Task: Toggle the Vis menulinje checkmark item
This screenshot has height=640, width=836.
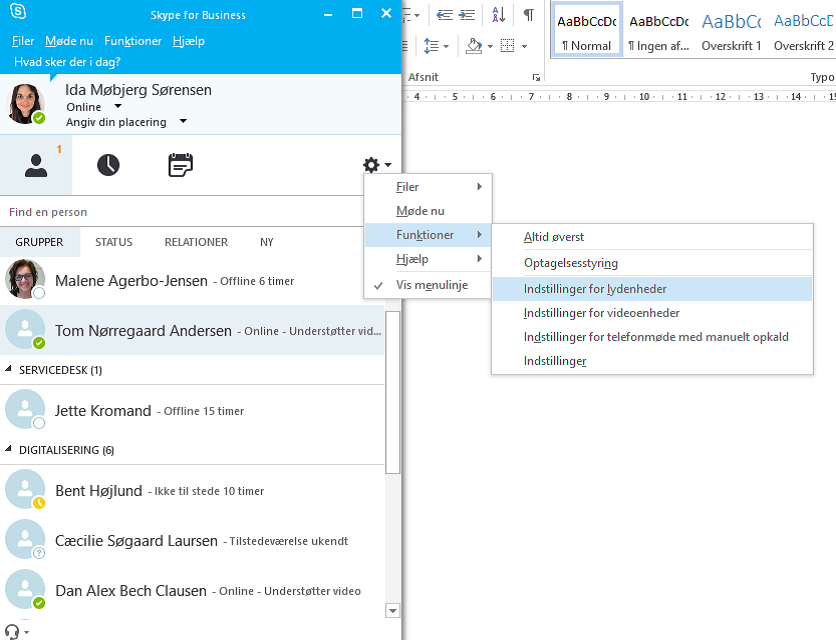Action: [x=427, y=285]
